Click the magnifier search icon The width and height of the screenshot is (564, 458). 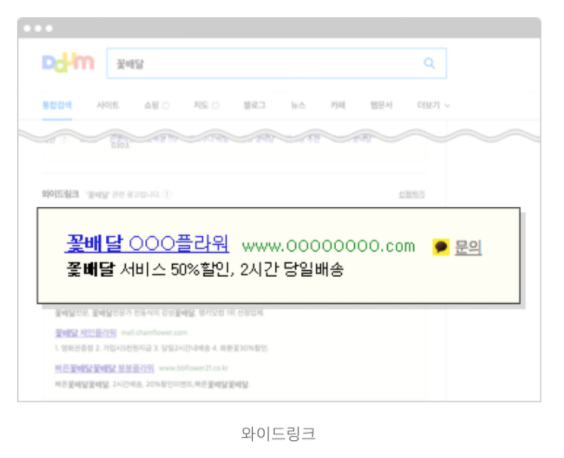429,63
